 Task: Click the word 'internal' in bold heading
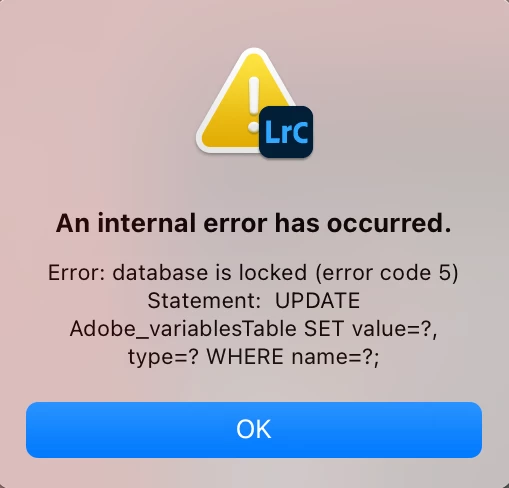click(147, 223)
